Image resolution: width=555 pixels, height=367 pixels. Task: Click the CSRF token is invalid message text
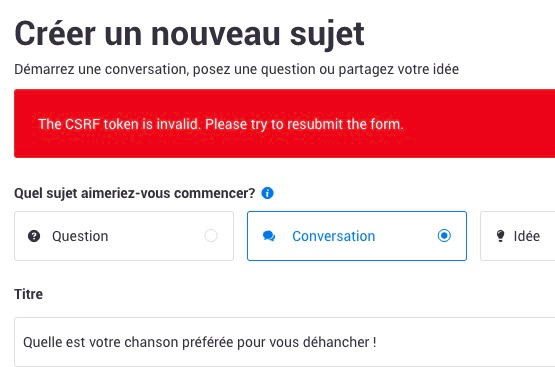click(x=221, y=124)
